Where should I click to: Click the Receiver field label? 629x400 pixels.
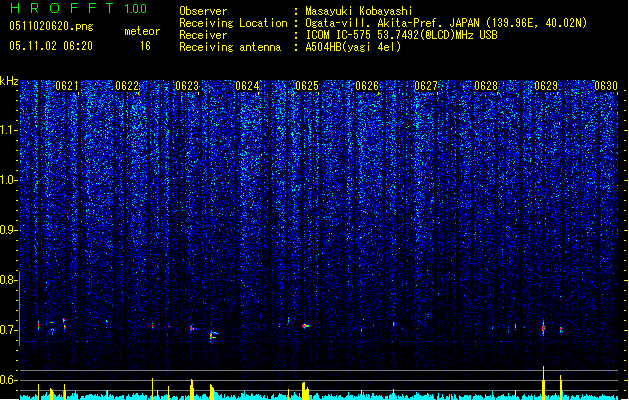[203, 35]
